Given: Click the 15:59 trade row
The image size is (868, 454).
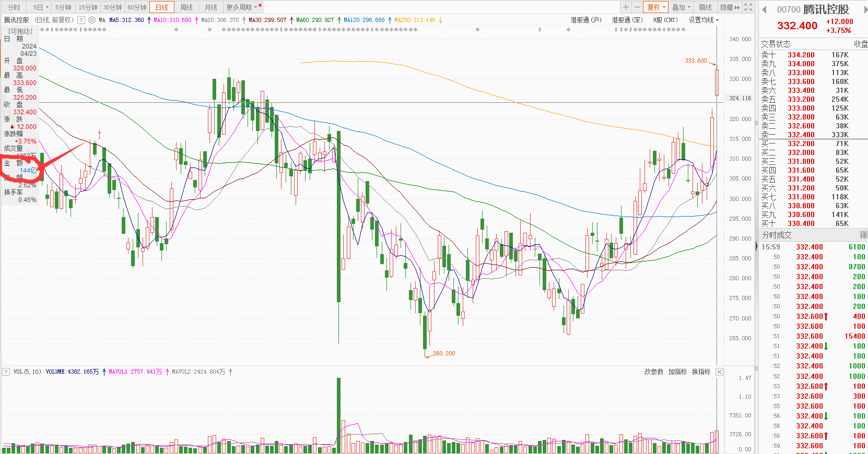Looking at the screenshot, I should coord(813,247).
